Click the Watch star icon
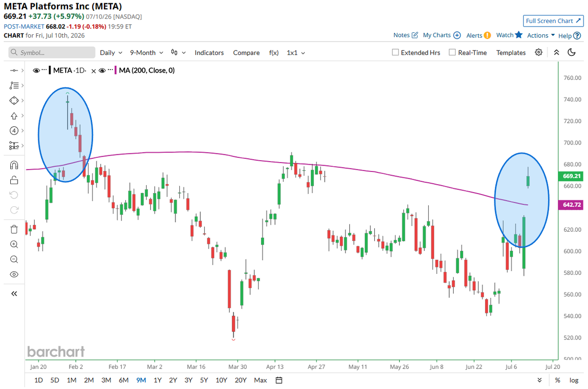This screenshot has height=389, width=588. [519, 35]
